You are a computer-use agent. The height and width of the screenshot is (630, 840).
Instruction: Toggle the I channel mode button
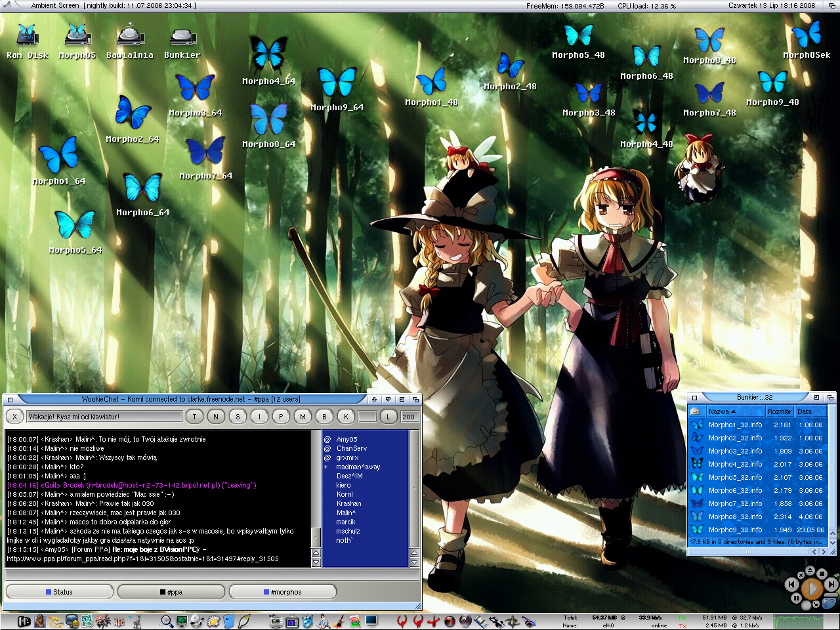click(259, 417)
